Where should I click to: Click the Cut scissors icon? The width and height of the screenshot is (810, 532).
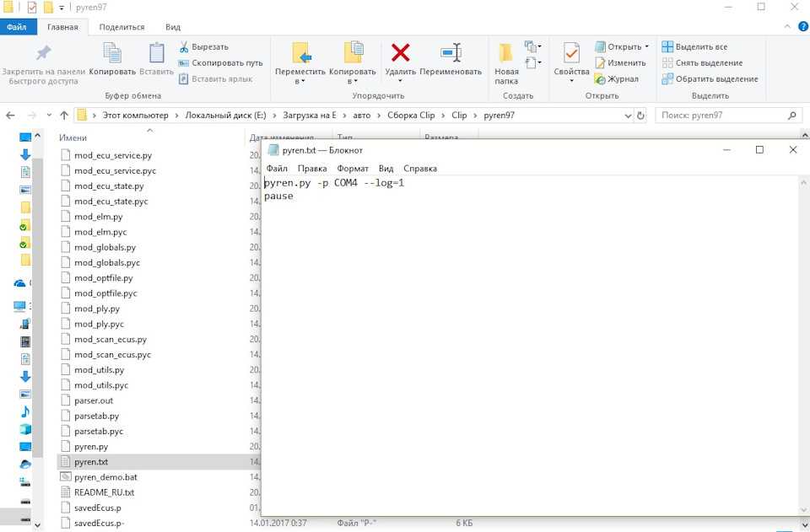click(184, 47)
